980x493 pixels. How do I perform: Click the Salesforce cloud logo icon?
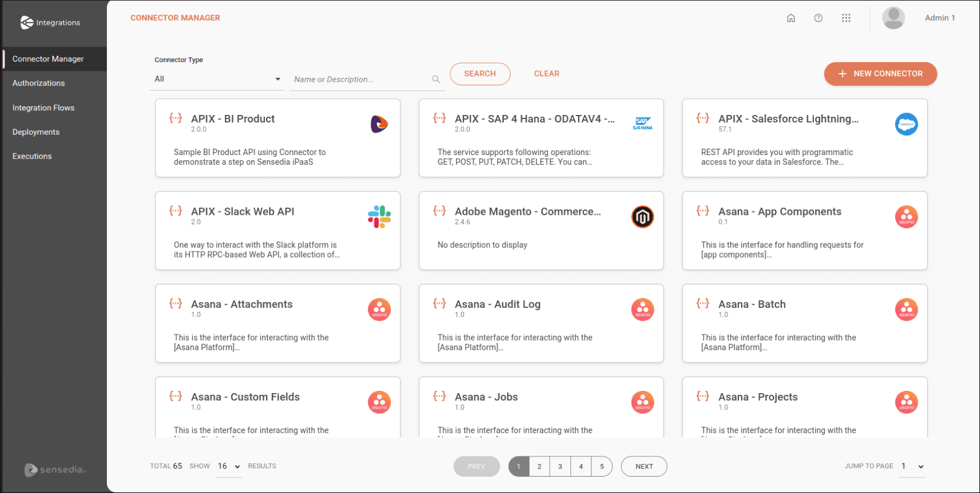click(x=906, y=124)
